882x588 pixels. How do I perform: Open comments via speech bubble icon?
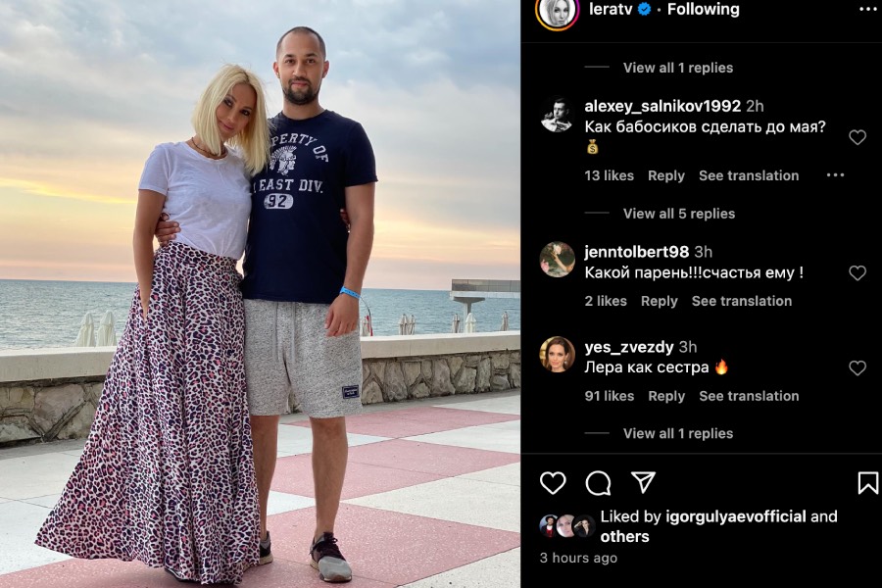coord(598,483)
